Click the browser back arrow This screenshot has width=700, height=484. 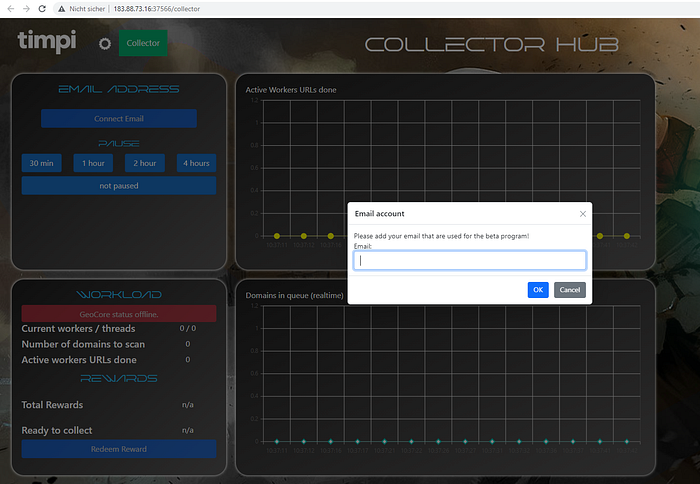tap(9, 8)
